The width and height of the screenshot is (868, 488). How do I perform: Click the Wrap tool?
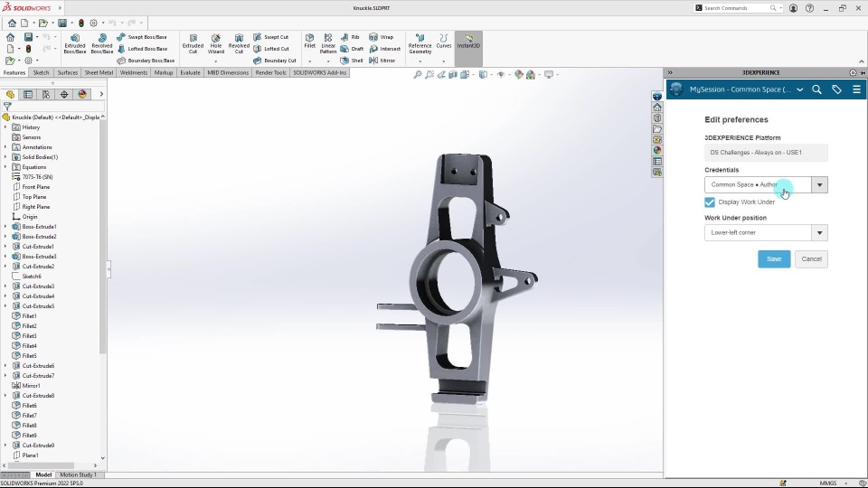pyautogui.click(x=382, y=37)
